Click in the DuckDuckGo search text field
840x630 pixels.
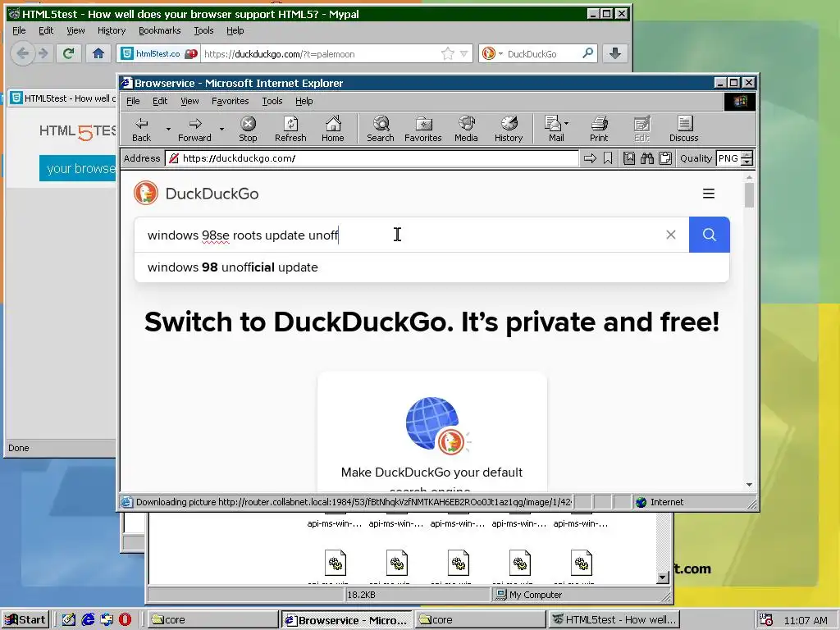[x=399, y=235]
